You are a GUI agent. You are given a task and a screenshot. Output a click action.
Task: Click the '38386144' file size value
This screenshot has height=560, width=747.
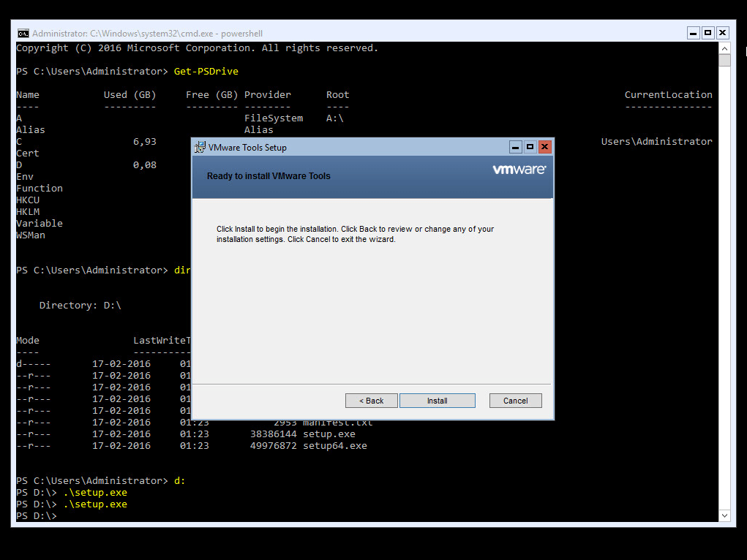coord(274,434)
